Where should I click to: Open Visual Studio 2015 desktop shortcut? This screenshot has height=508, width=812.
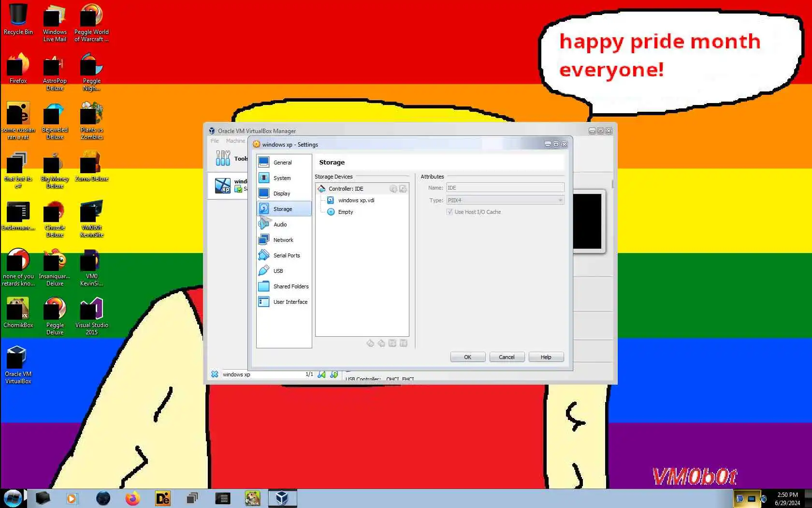point(91,316)
